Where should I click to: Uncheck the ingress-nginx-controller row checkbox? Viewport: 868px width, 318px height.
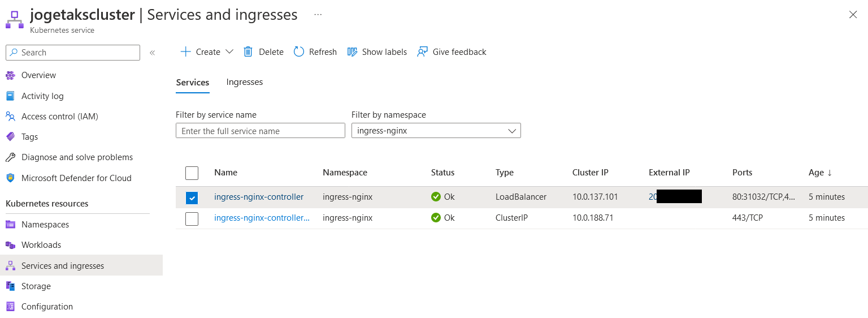click(192, 197)
